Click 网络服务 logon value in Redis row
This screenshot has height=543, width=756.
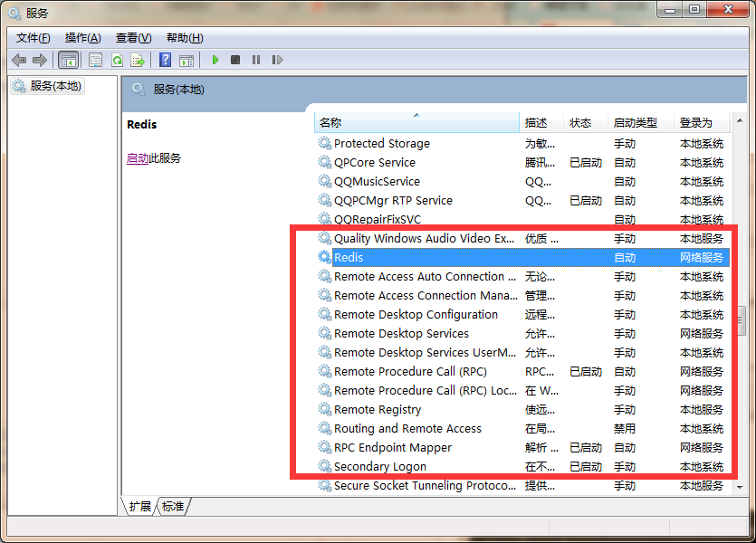(x=702, y=257)
